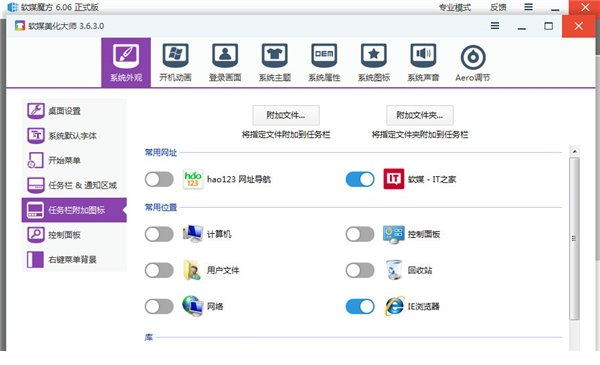Go to the 系统主题 themes tab
This screenshot has width=600, height=365.
275,63
